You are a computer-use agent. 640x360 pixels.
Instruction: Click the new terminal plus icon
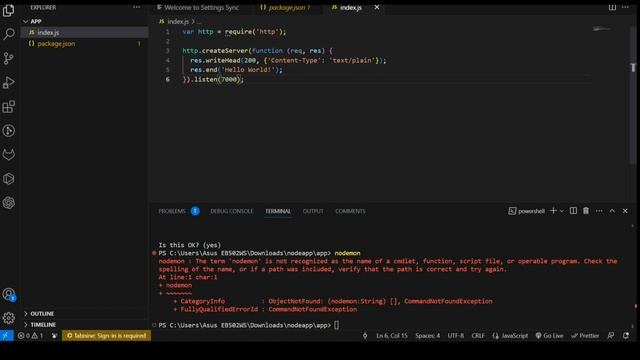pos(553,211)
